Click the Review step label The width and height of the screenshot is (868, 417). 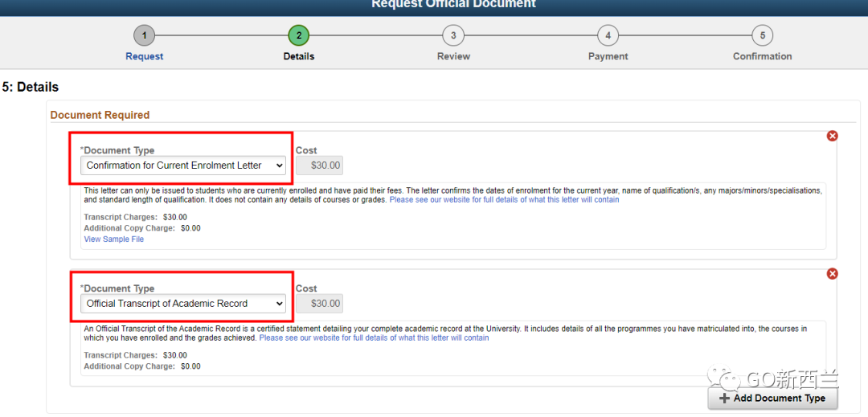click(x=453, y=56)
